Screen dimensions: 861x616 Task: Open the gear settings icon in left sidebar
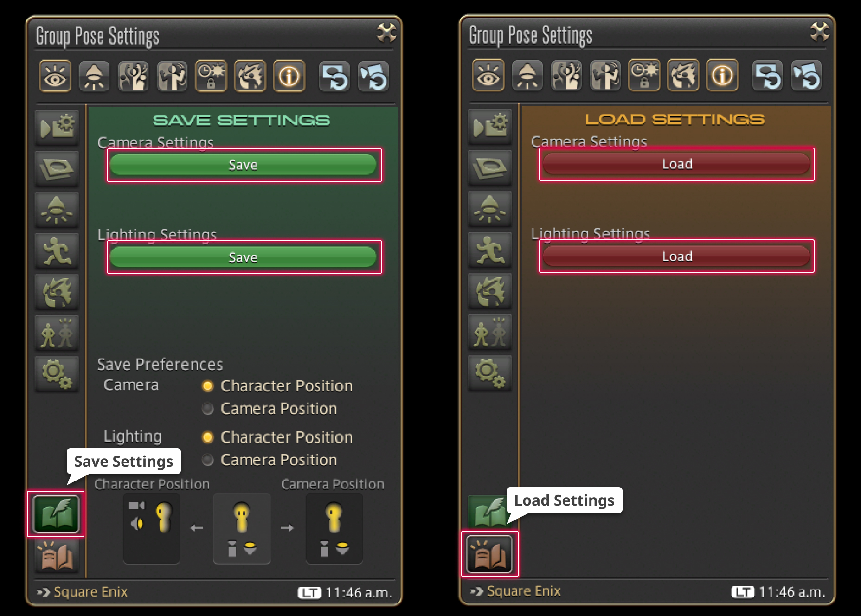coord(57,374)
